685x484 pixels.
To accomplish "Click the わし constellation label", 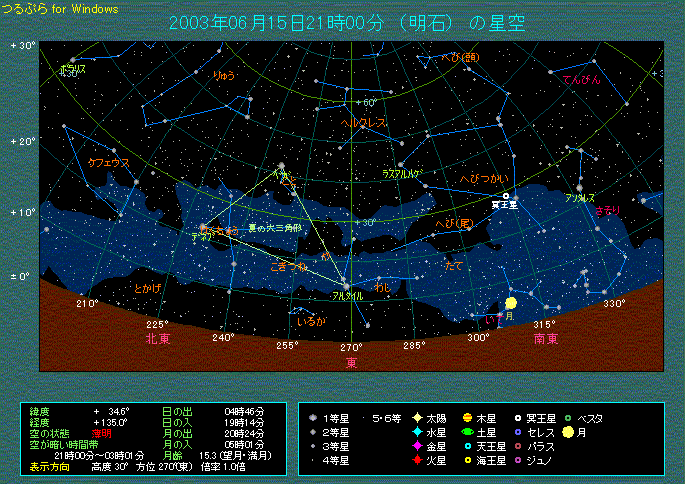I will click(382, 287).
